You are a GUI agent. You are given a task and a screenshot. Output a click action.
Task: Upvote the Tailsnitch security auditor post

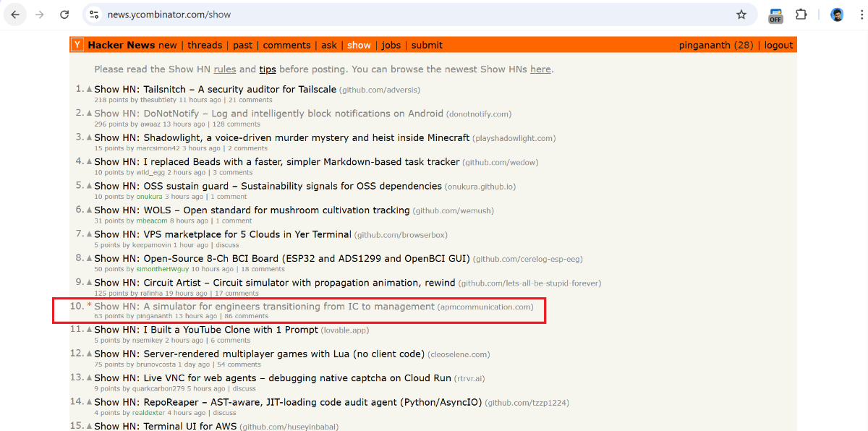[x=90, y=90]
